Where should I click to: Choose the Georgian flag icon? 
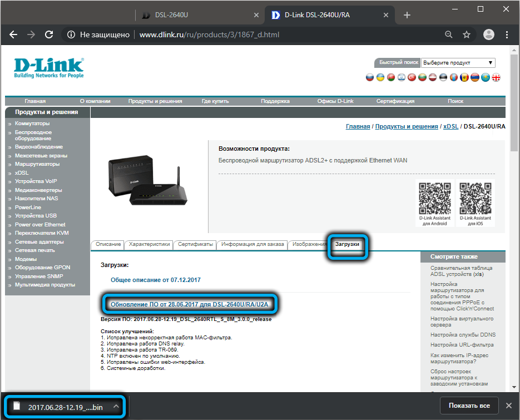coord(496,77)
